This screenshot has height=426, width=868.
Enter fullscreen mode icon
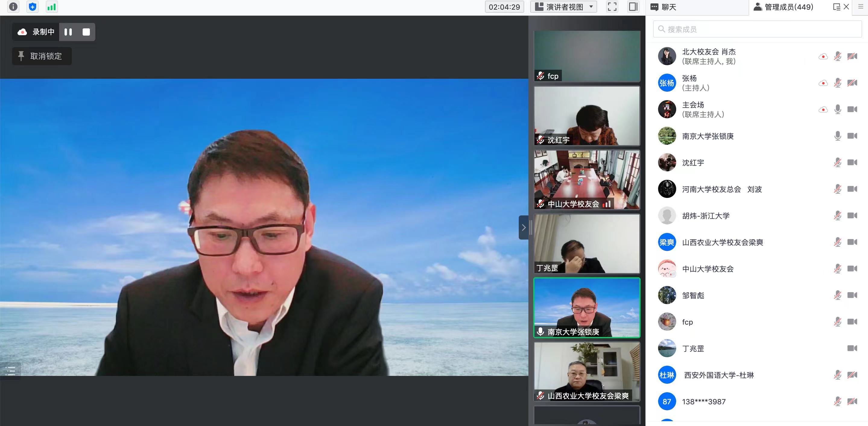[612, 7]
